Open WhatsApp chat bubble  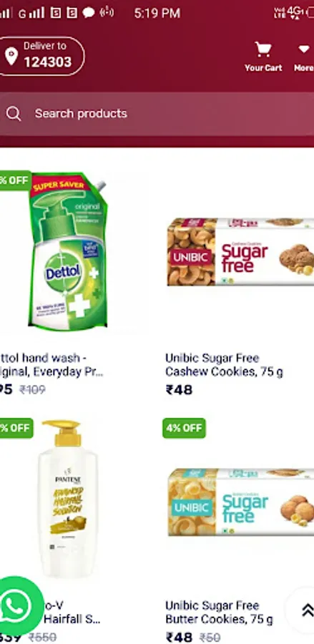19,606
